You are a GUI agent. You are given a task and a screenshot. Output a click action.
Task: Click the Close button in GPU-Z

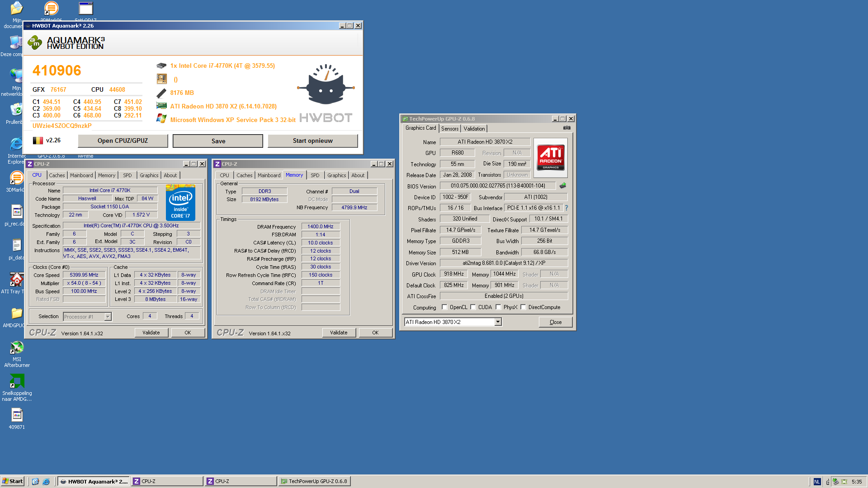tap(556, 322)
